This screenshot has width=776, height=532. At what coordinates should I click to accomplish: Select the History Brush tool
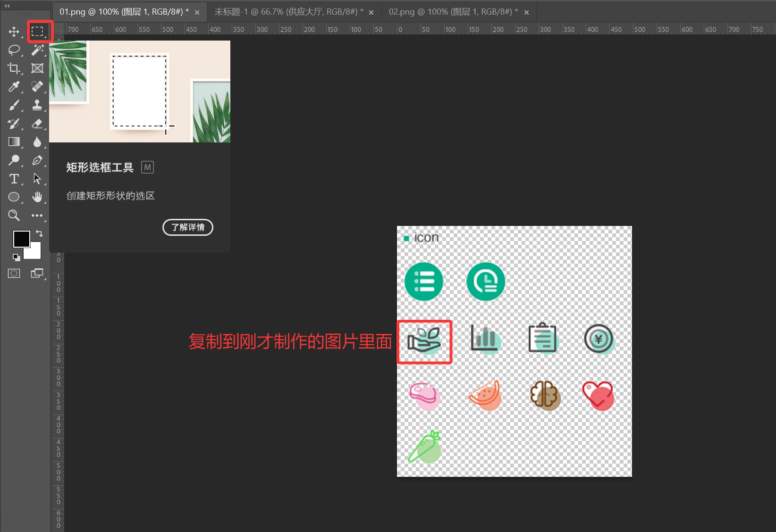coord(14,124)
